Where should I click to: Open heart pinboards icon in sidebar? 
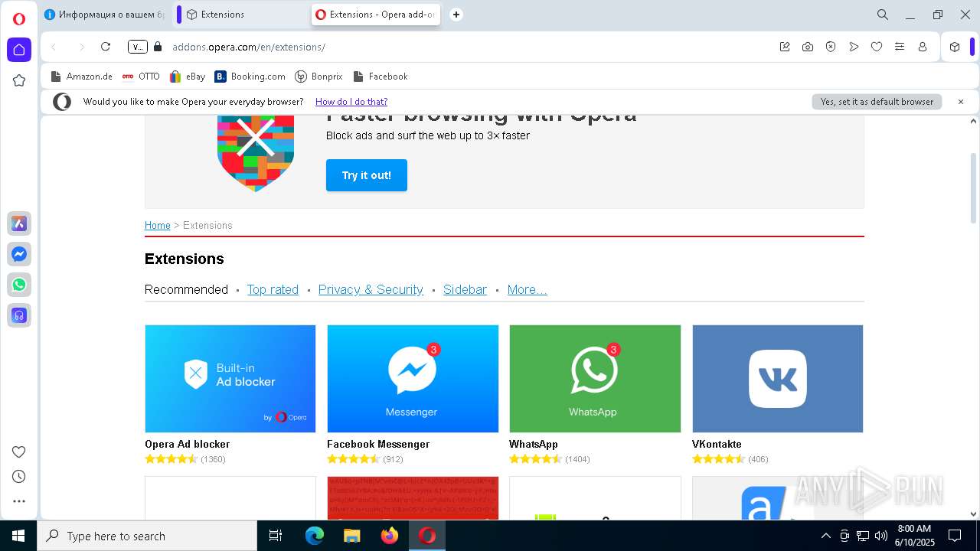coord(19,452)
